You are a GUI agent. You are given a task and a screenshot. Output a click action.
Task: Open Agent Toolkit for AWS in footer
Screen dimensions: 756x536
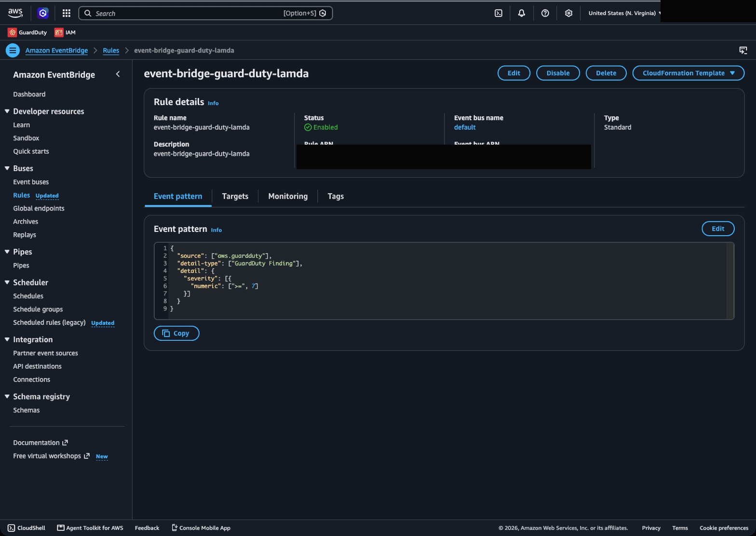pyautogui.click(x=90, y=528)
